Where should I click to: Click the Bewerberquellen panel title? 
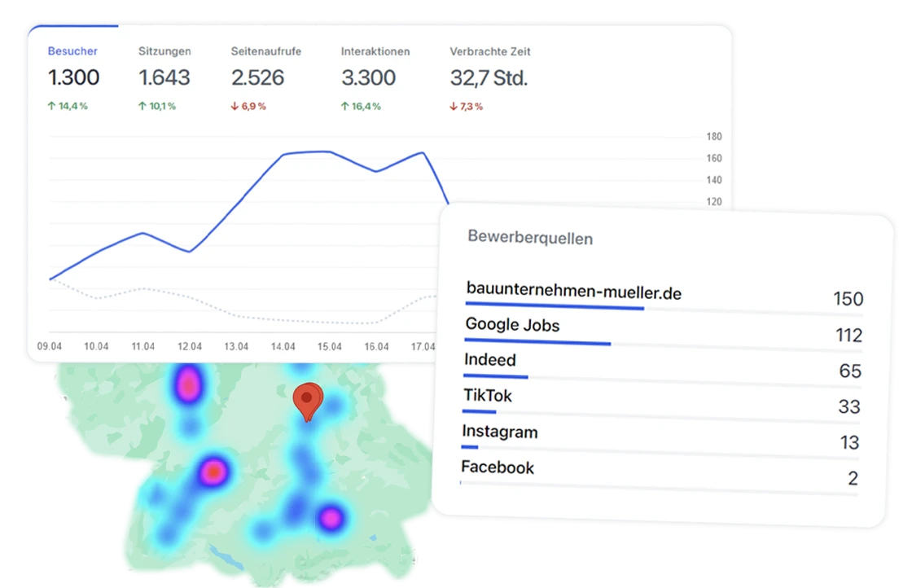(530, 239)
